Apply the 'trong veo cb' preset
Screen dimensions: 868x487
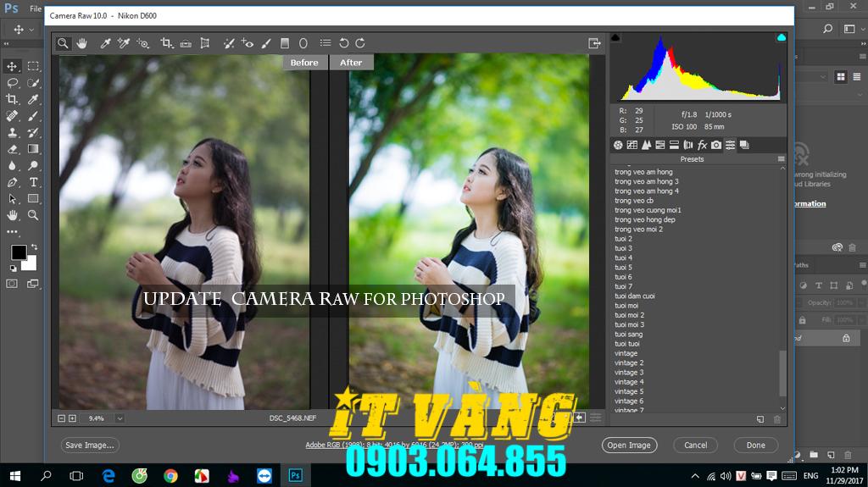634,201
